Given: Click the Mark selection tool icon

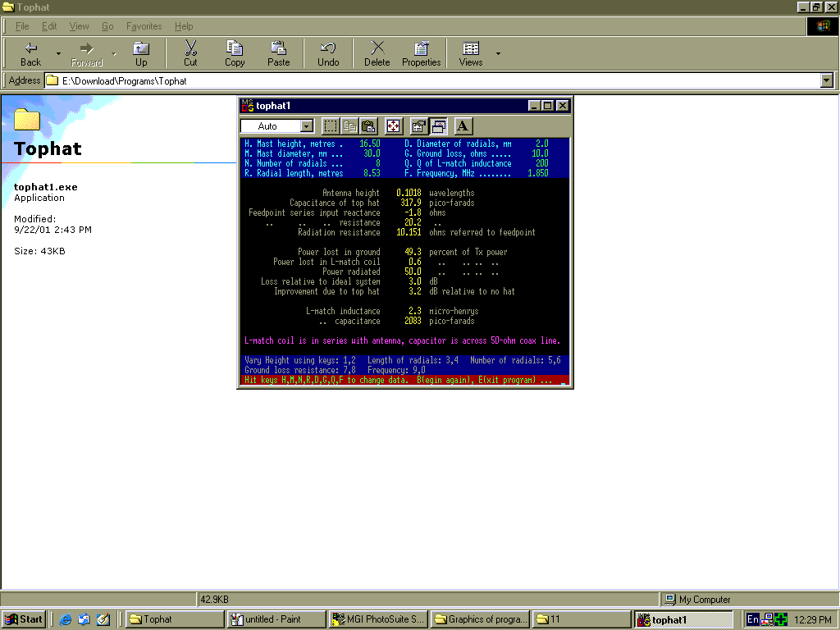Looking at the screenshot, I should coord(330,126).
